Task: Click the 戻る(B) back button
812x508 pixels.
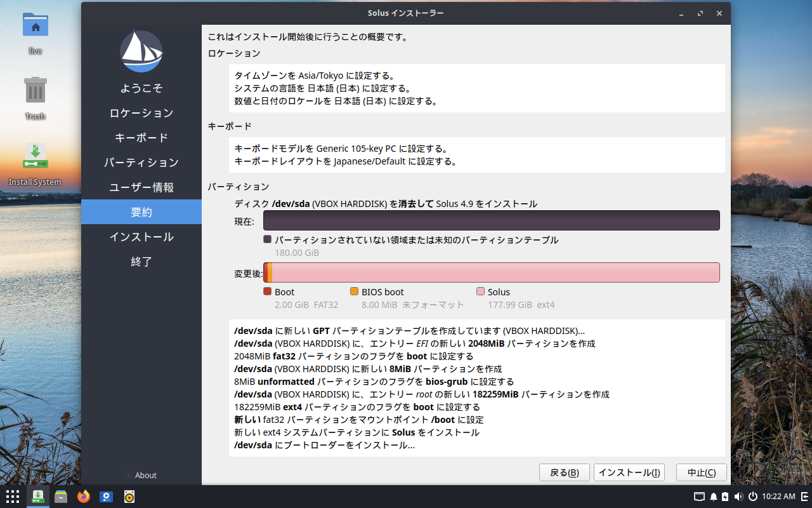Action: 565,472
